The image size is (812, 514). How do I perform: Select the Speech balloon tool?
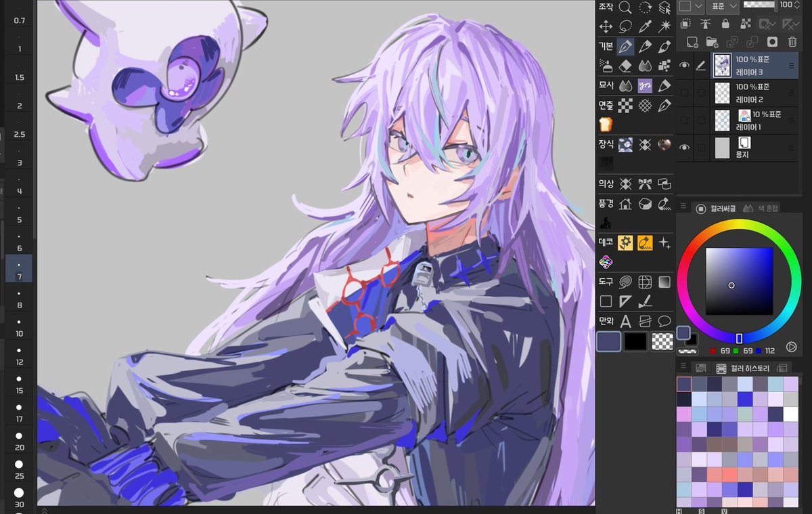(x=665, y=321)
